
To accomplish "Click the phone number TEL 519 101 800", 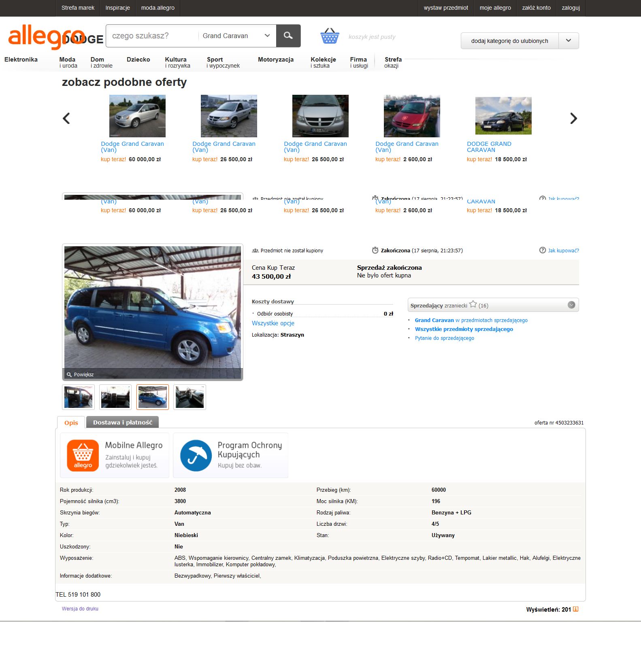I will [78, 595].
